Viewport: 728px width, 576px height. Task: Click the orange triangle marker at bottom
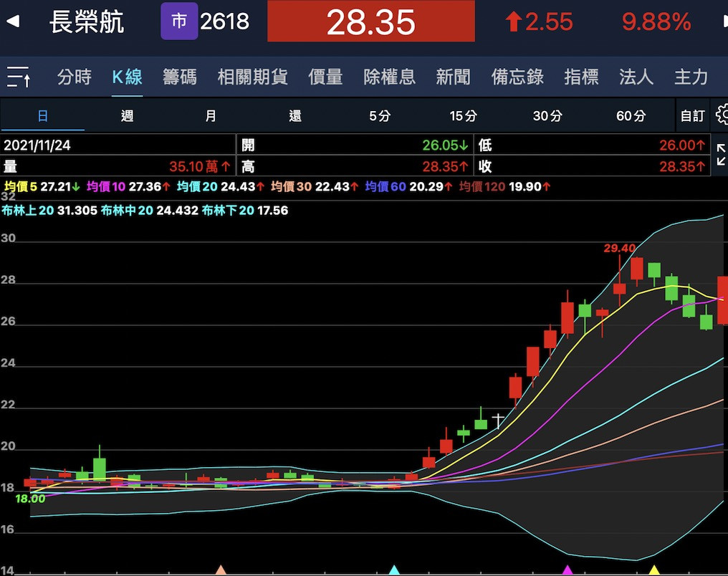click(x=221, y=570)
